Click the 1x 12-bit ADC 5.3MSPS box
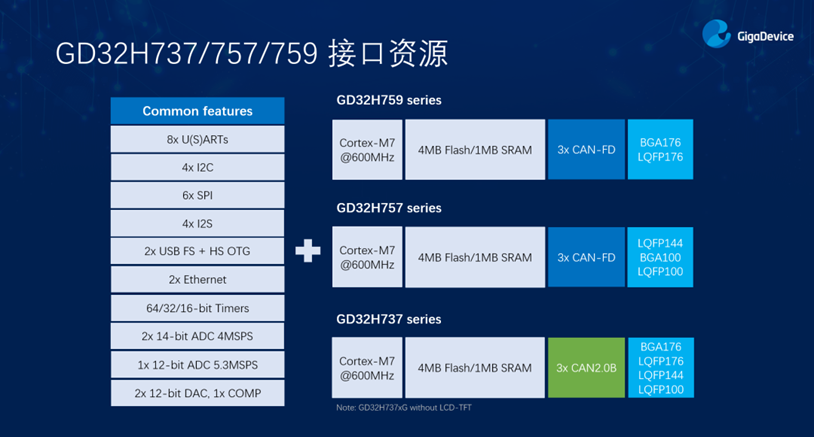The height and width of the screenshot is (437, 814). pyautogui.click(x=197, y=364)
